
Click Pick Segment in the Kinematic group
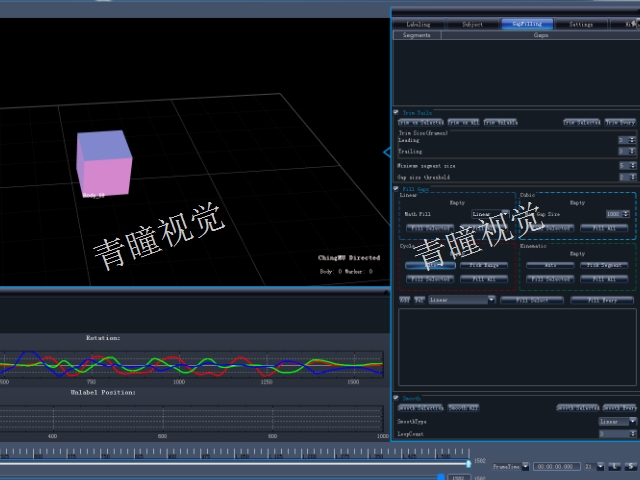coord(604,265)
